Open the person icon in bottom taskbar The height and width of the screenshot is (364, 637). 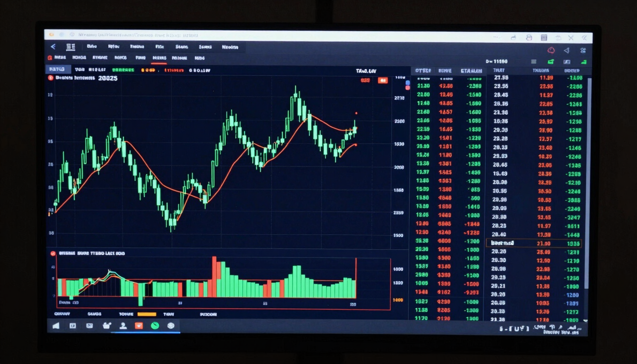[123, 326]
